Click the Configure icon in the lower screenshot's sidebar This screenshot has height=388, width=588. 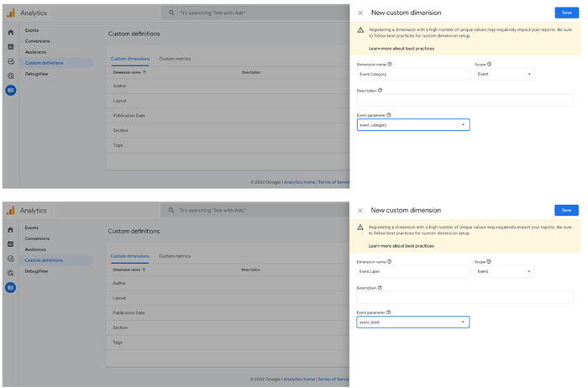pos(11,287)
